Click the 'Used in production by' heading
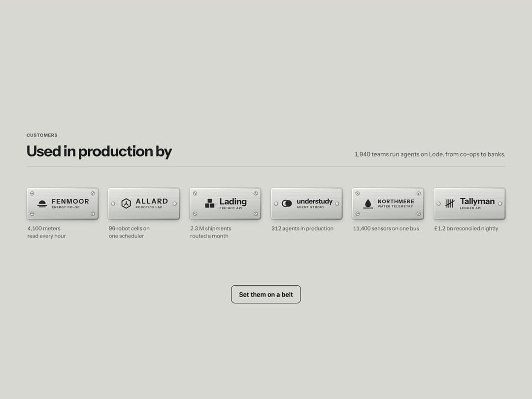 click(99, 151)
